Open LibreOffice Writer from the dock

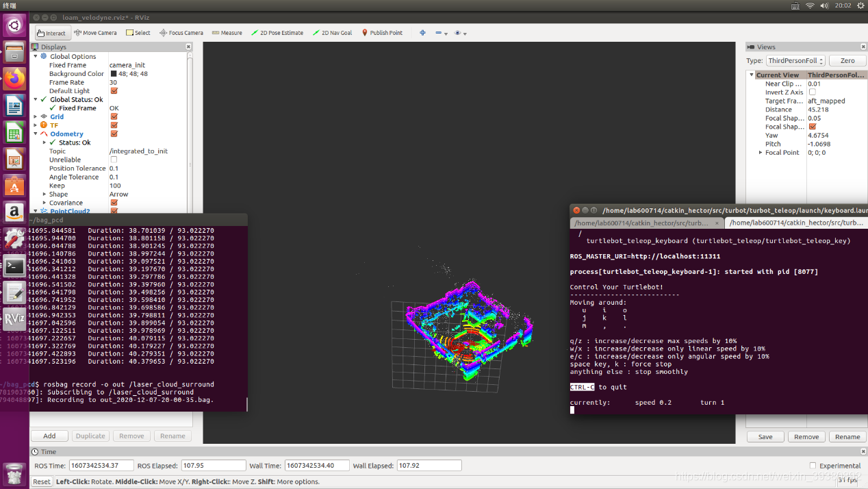point(14,105)
